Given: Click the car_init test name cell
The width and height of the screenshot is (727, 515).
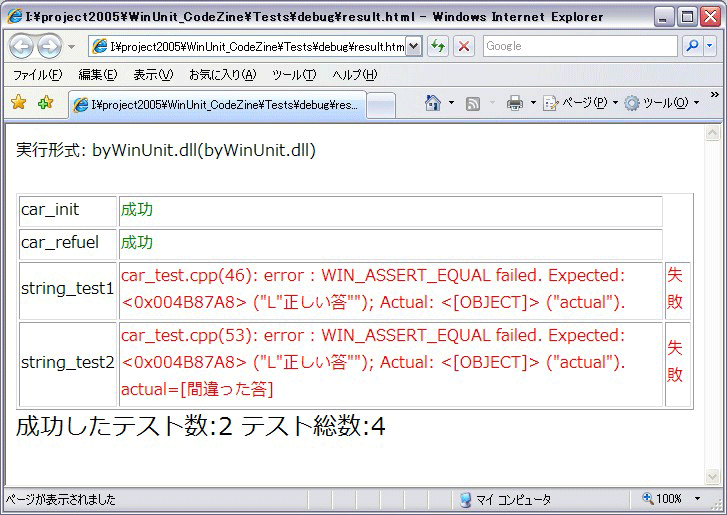Looking at the screenshot, I should 68,211.
